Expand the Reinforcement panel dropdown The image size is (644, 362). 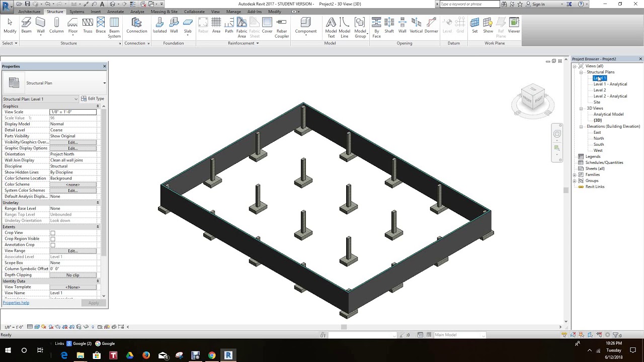(244, 43)
